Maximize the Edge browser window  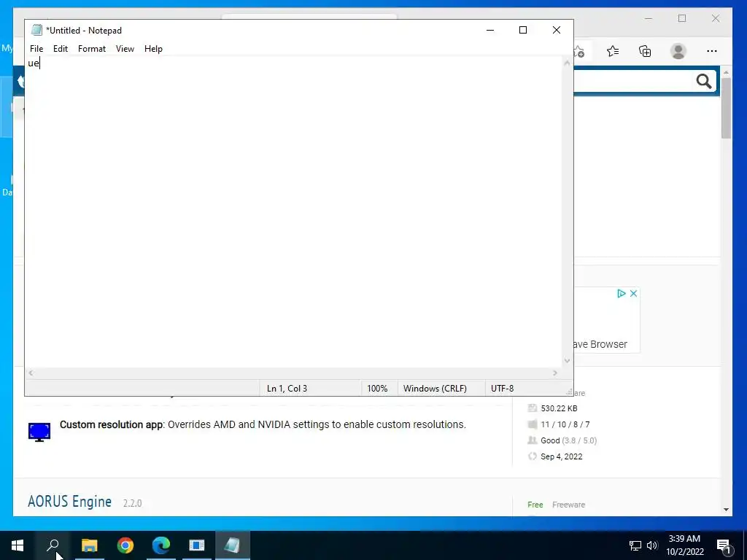coord(682,18)
